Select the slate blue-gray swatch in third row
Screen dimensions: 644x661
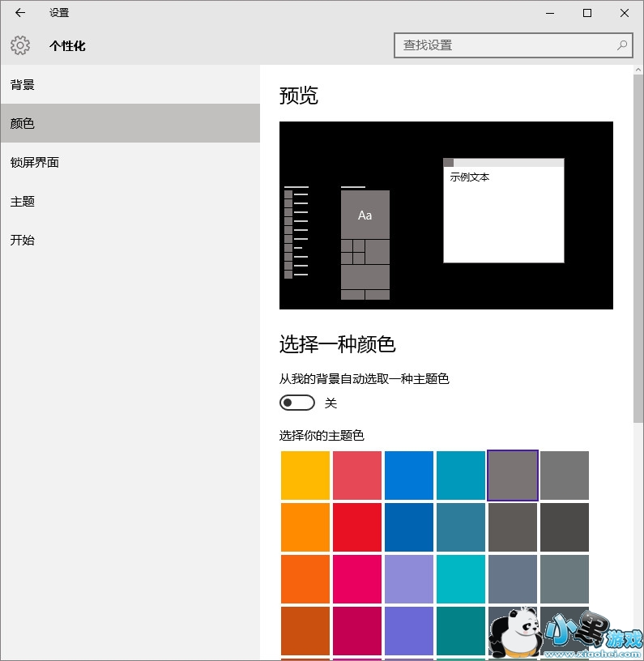point(513,579)
